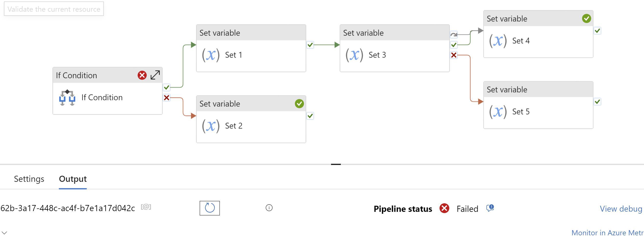Viewport: 644px width, 236px height.
Task: Click the red failed icon on If Condition
Action: (142, 75)
